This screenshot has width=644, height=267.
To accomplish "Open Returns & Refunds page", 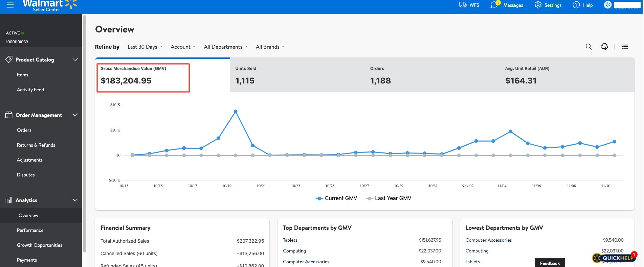I will point(36,145).
